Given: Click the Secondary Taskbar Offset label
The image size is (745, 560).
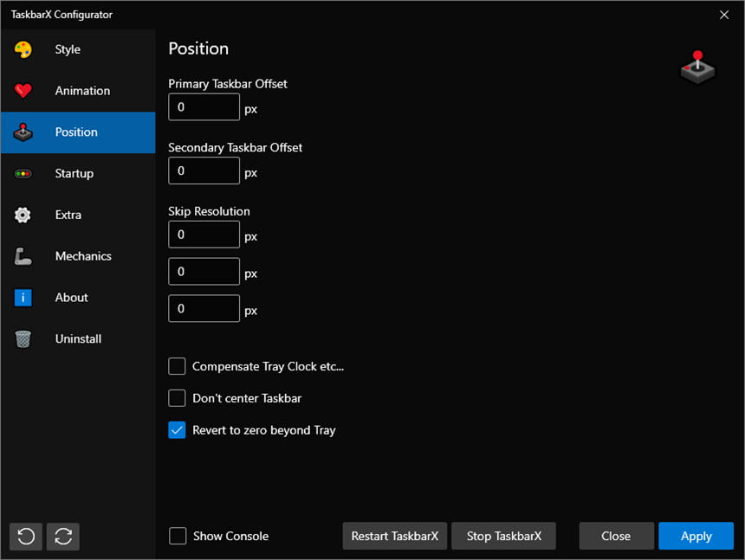Looking at the screenshot, I should click(x=235, y=148).
